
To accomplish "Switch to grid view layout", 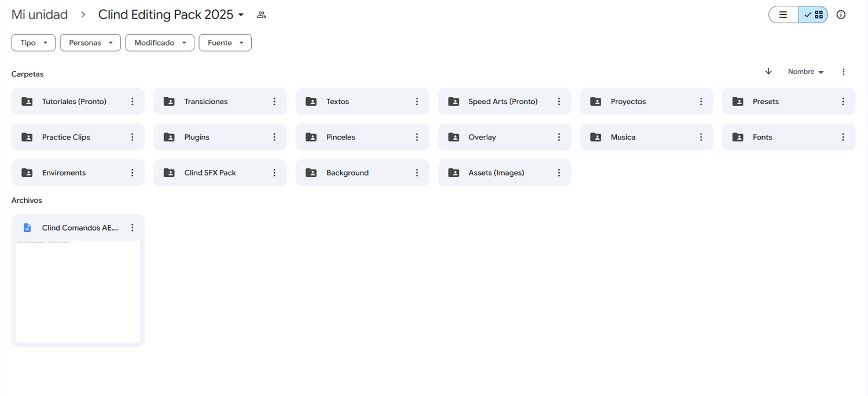I will (814, 15).
